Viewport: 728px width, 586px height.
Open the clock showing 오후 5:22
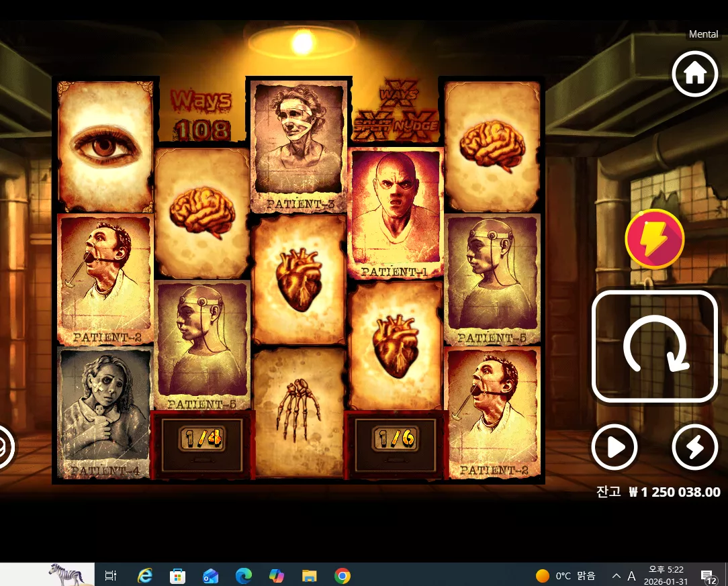(x=666, y=576)
